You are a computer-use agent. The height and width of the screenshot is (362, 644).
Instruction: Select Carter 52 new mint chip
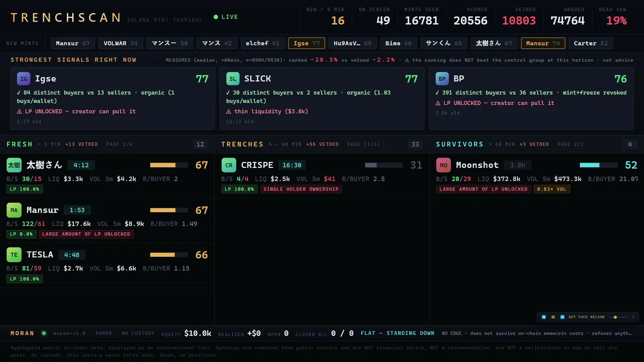pos(591,43)
